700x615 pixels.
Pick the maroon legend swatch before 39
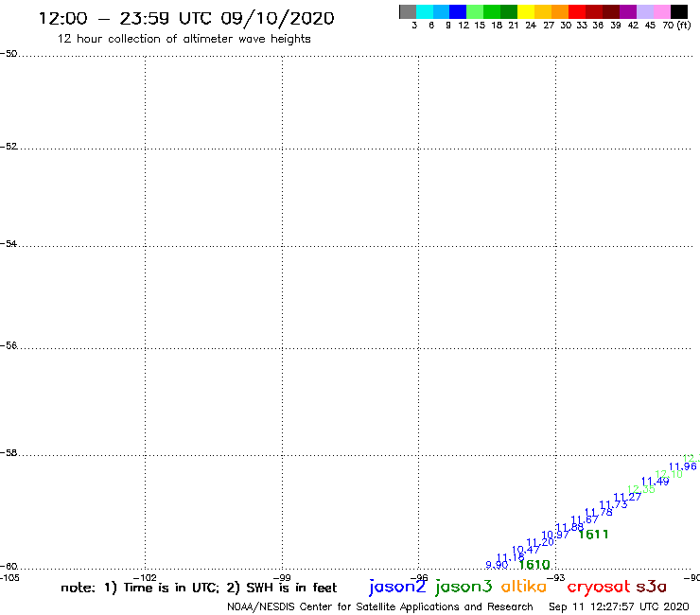pos(611,11)
